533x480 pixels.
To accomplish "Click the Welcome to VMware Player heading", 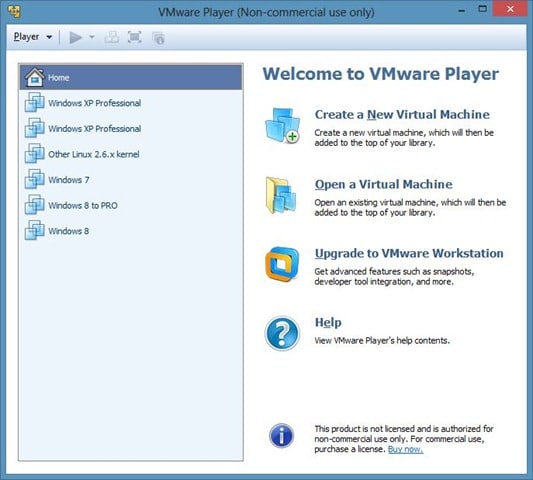I will point(381,74).
